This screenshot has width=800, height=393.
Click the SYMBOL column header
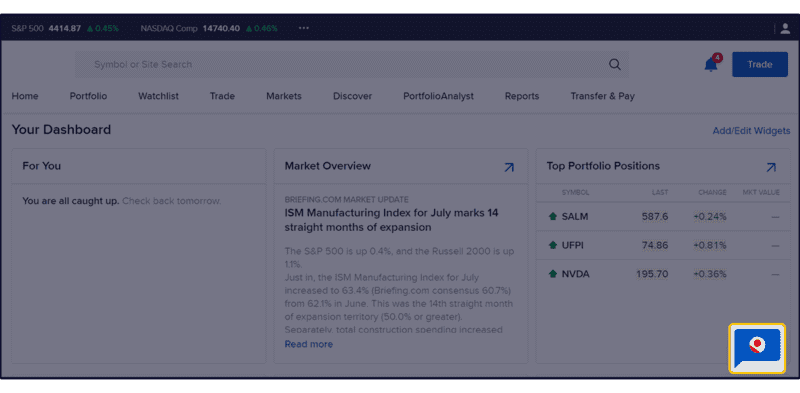[x=576, y=192]
